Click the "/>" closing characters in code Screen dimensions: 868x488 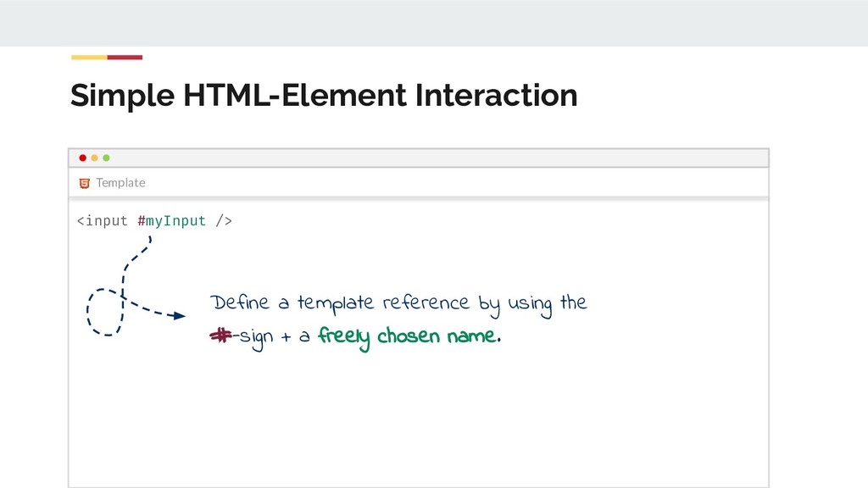pyautogui.click(x=223, y=221)
